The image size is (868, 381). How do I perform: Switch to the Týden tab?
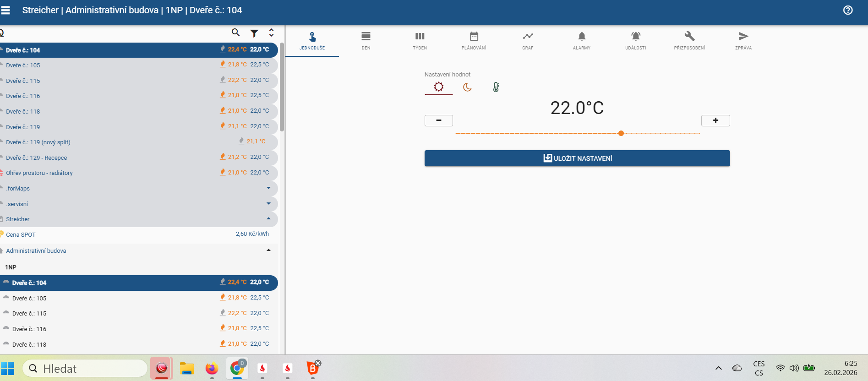420,40
